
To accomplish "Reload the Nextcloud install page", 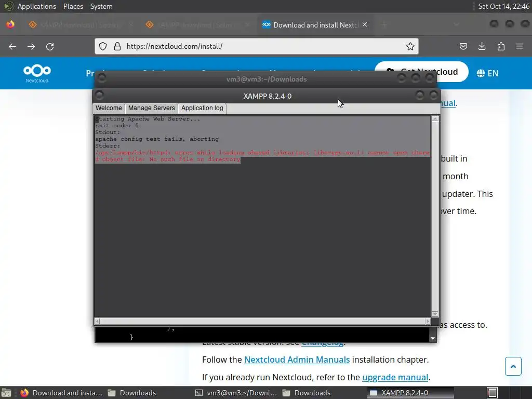I will (x=50, y=46).
